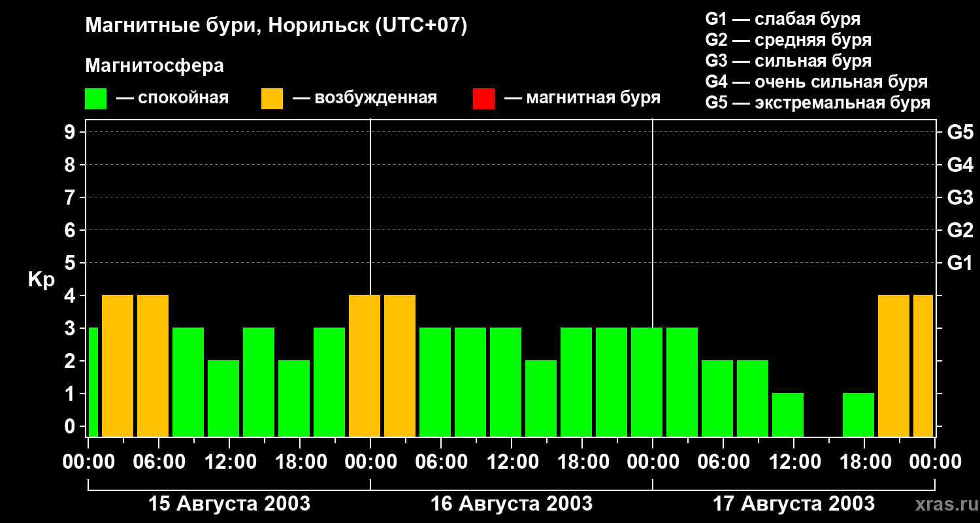Click the orange bar right after 16 August midnight line
The height and width of the screenshot is (523, 980).
(400, 365)
